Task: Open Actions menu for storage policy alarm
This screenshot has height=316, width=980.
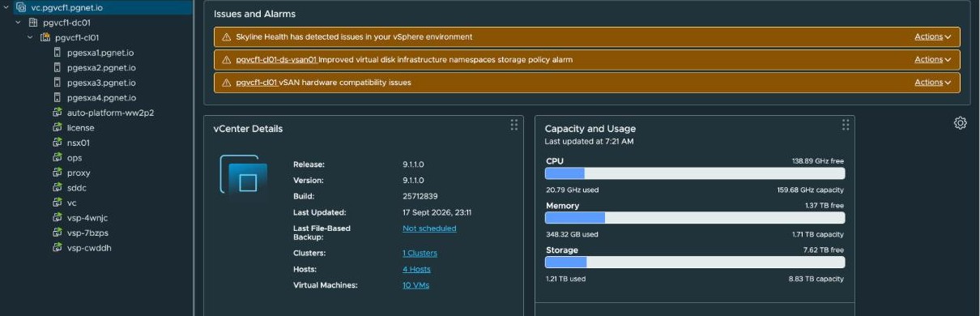Action: pos(933,59)
